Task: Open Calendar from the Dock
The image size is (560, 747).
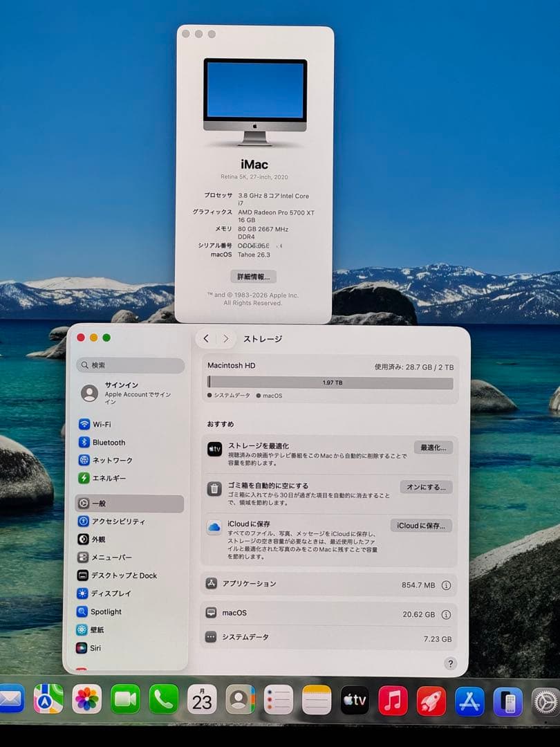Action: (202, 699)
